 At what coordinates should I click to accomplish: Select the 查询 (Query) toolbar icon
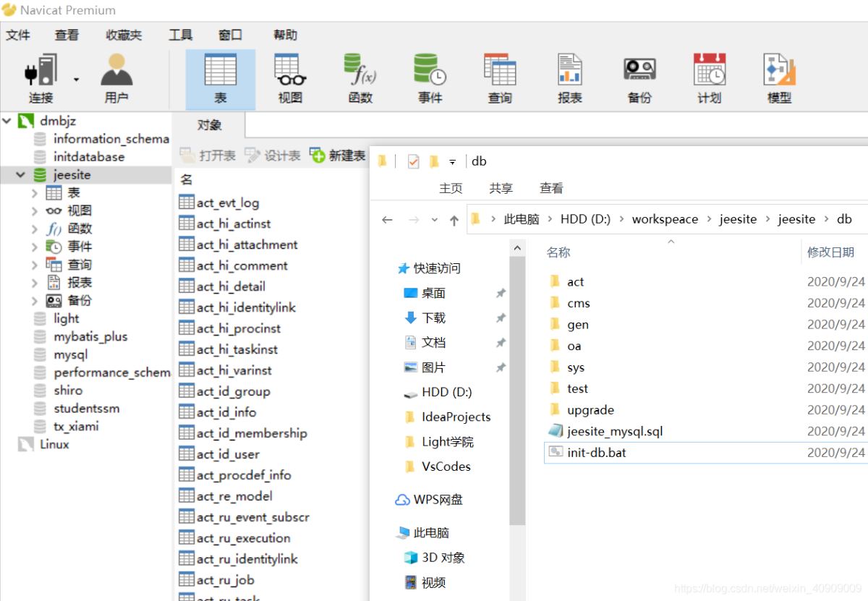pyautogui.click(x=500, y=78)
